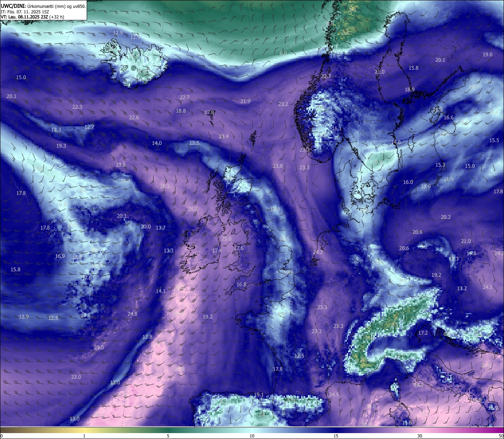Click the map value 13.7

(x=161, y=228)
